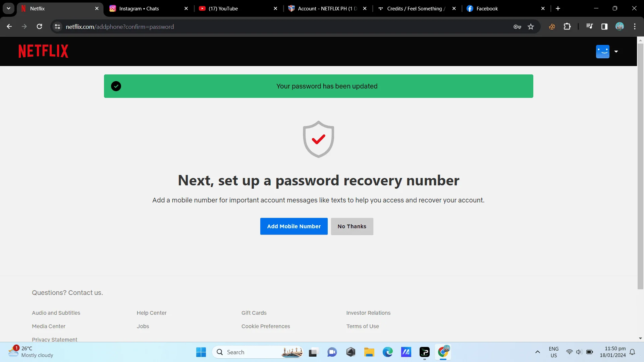Open the Windows Start button
This screenshot has height=362, width=644.
point(201,352)
